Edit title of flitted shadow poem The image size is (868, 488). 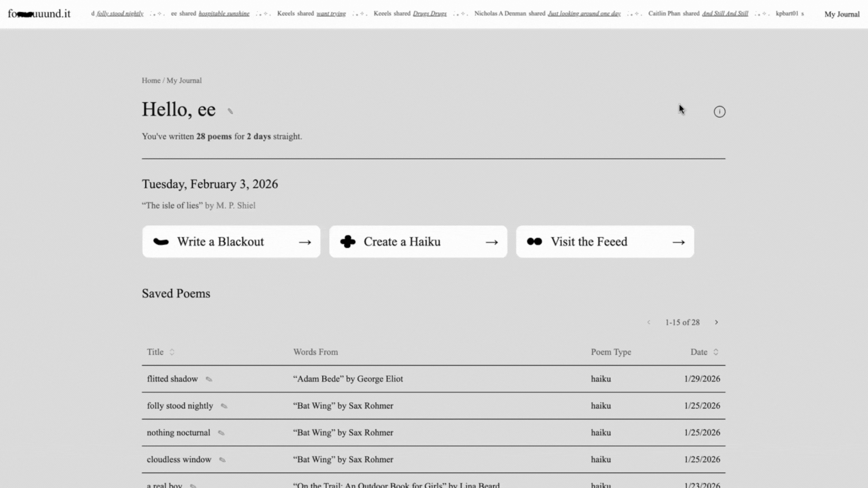(x=209, y=379)
